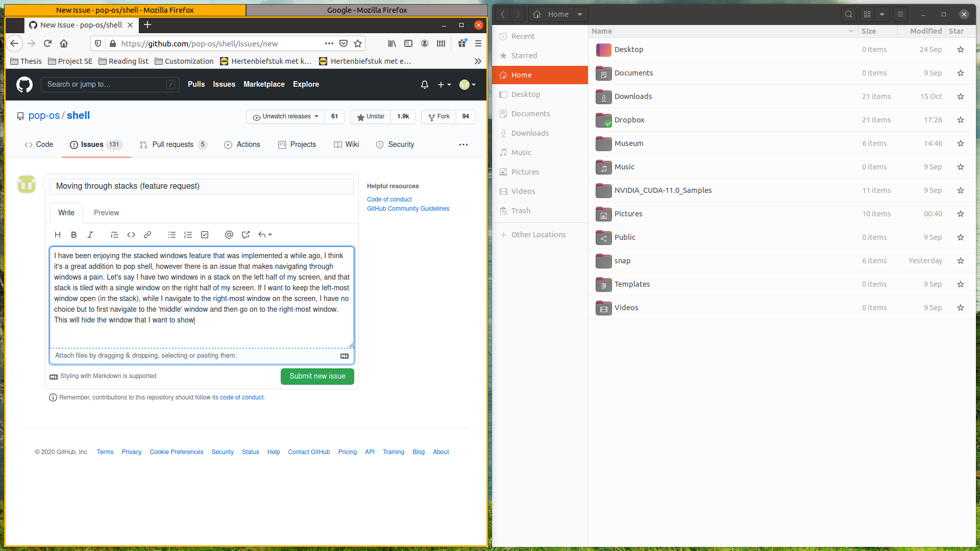980x551 pixels.
Task: Follow the Code of conduct link
Action: click(389, 199)
